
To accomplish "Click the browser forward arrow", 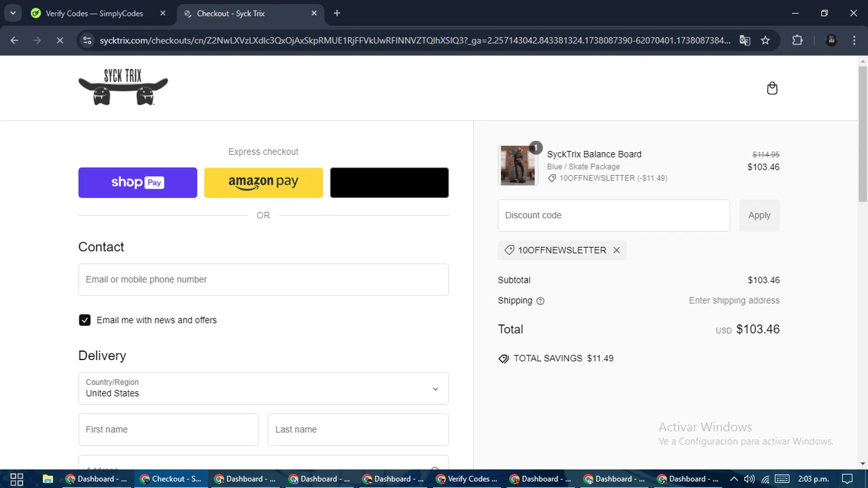I will (37, 40).
